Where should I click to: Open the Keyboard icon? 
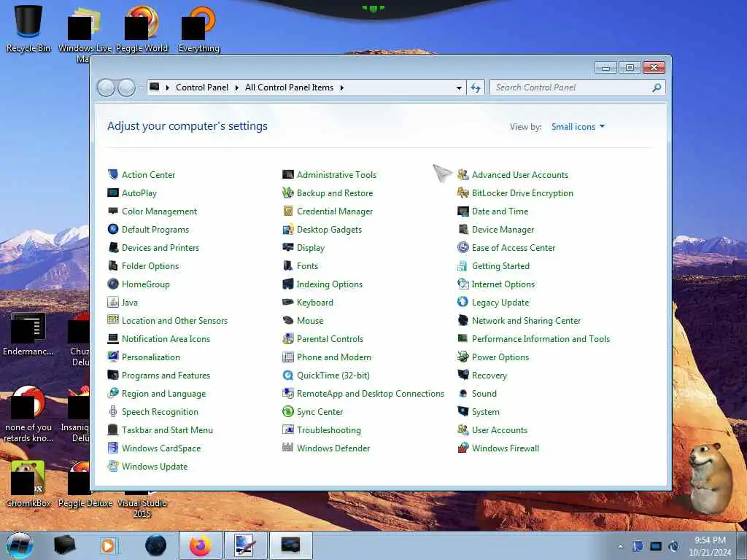tap(287, 302)
